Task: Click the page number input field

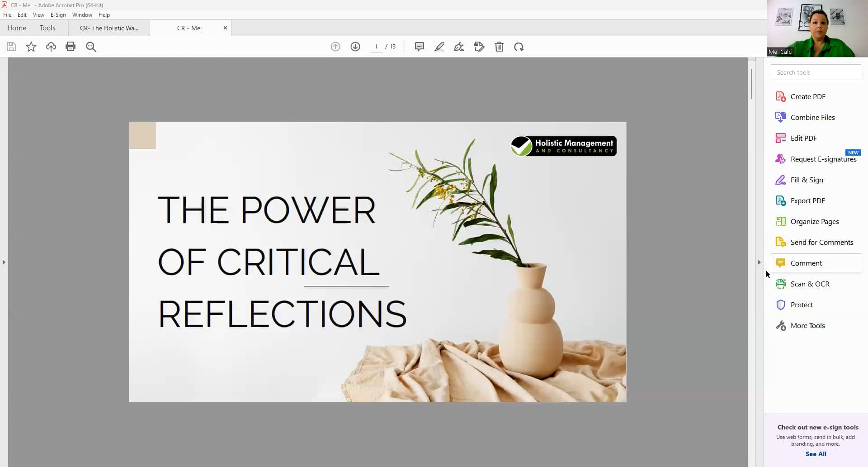Action: click(377, 46)
